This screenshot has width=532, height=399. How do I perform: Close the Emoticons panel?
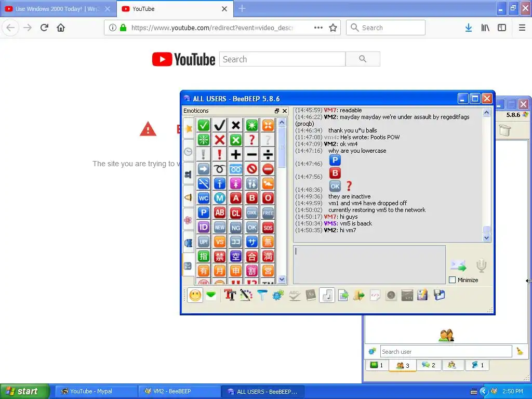pyautogui.click(x=285, y=111)
